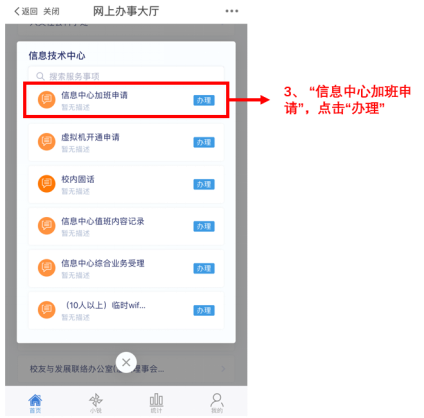424x418 pixels.
Task: Open the 统计 statistics tab
Action: (x=156, y=403)
